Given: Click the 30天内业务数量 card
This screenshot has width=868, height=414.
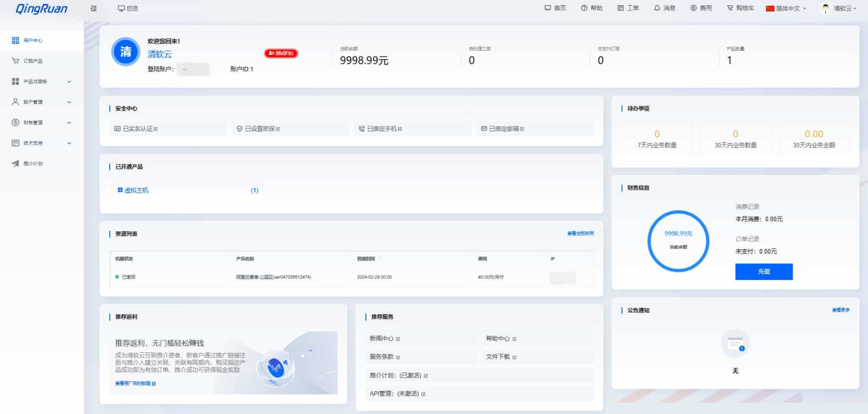Looking at the screenshot, I should (x=735, y=139).
